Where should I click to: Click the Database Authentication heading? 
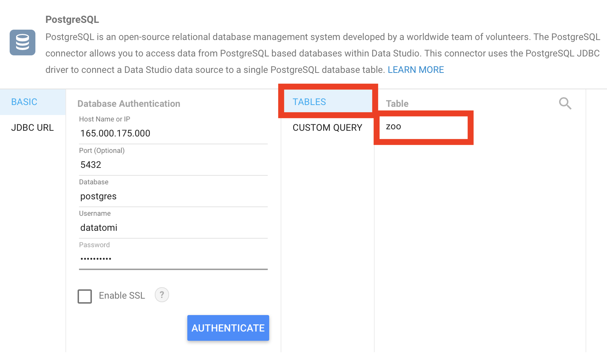129,104
